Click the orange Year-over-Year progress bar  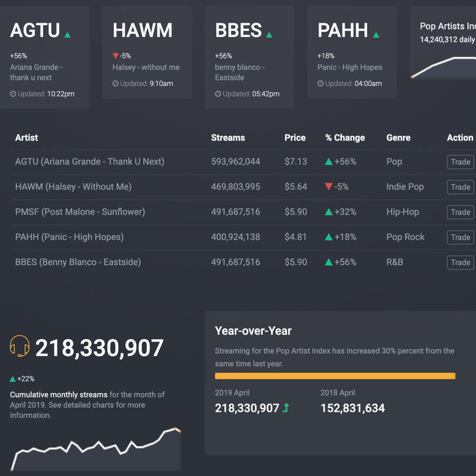coord(335,376)
